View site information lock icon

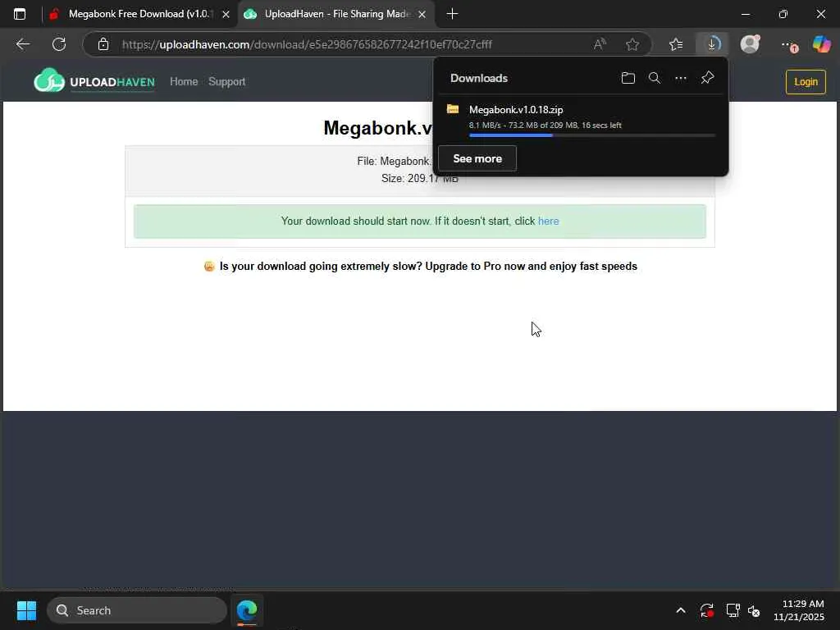coord(103,44)
